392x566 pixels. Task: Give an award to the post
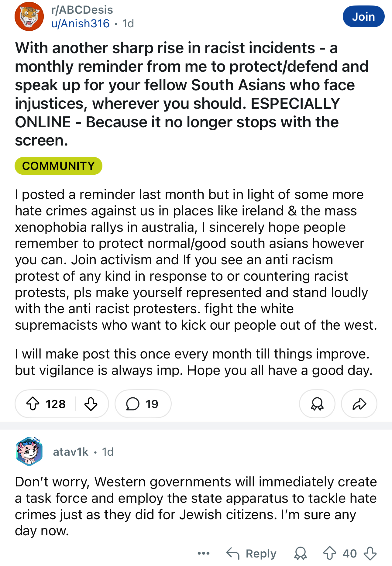coord(317,404)
